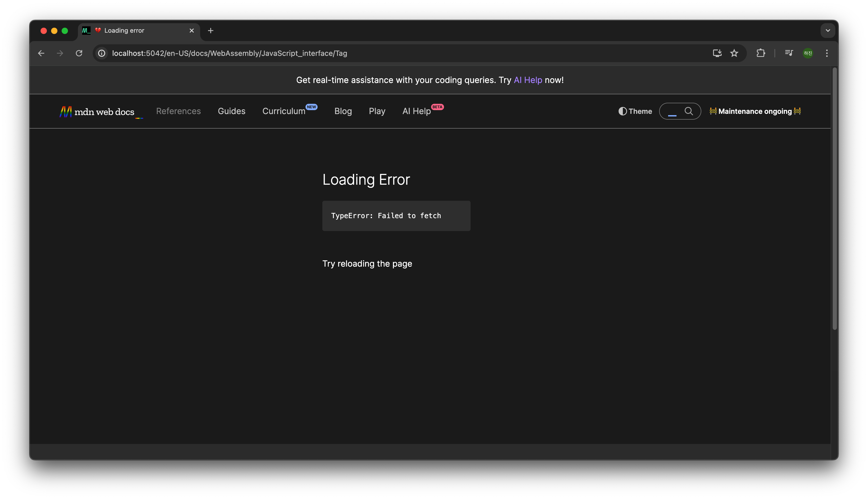Open the Curriculum nav item

(284, 111)
